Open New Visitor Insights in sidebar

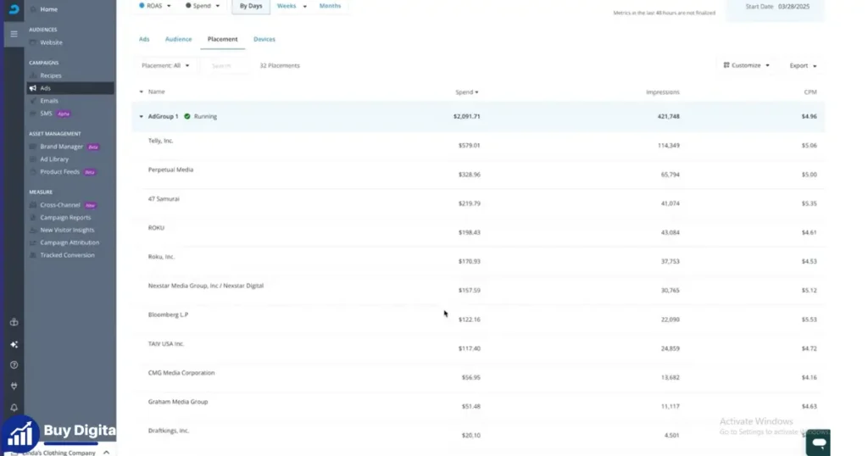(x=67, y=231)
